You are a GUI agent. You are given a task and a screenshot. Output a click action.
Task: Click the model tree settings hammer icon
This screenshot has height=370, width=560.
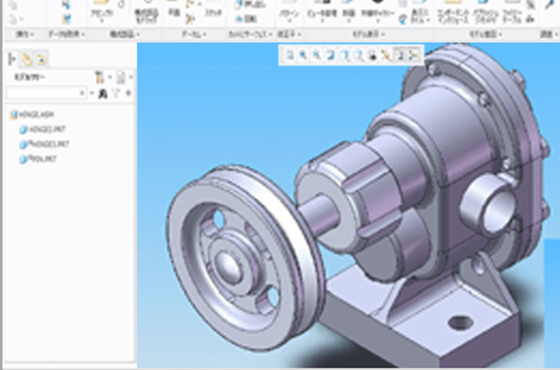99,77
